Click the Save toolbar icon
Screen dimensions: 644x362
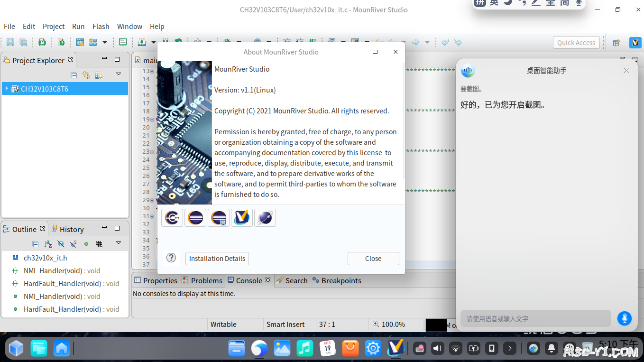tap(10, 42)
